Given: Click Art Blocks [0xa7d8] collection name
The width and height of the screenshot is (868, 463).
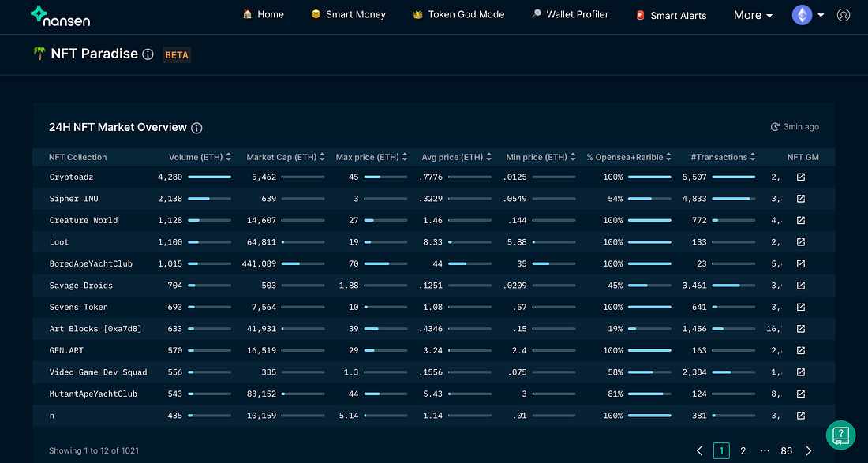Looking at the screenshot, I should [x=95, y=329].
